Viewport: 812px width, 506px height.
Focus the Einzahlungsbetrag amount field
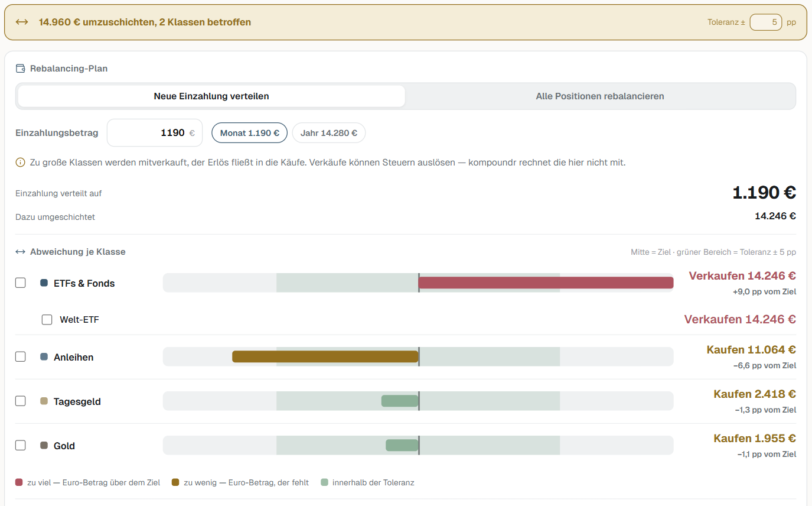click(155, 133)
